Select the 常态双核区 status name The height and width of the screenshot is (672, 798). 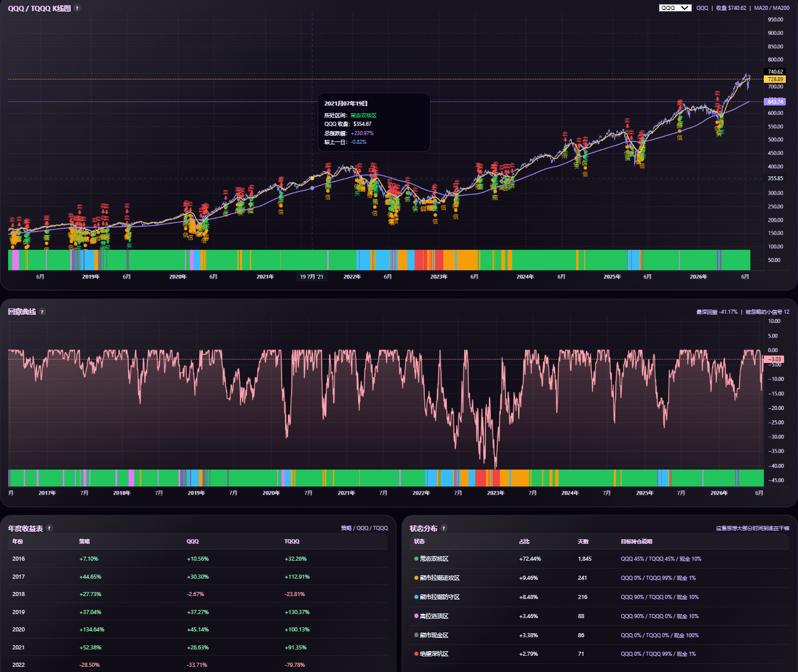pos(435,559)
